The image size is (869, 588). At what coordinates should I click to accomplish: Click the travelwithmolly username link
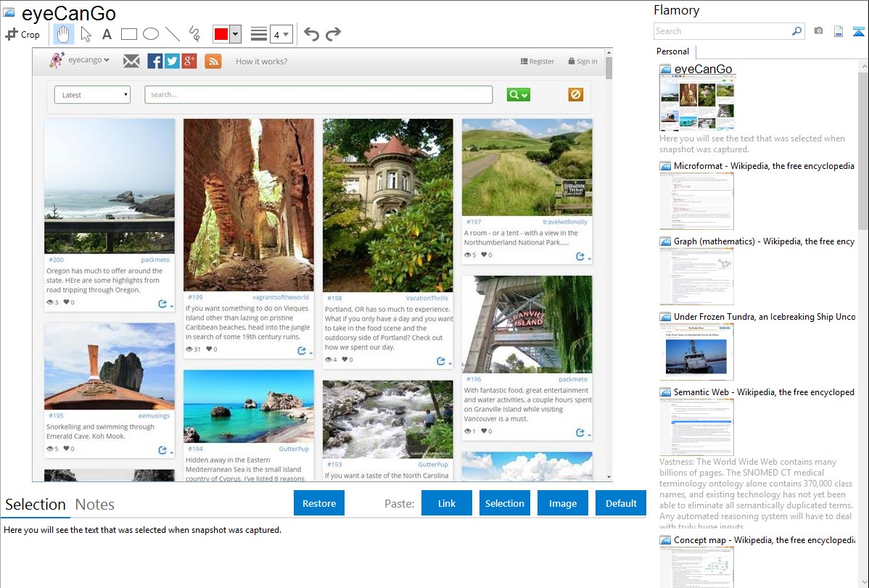pos(565,222)
